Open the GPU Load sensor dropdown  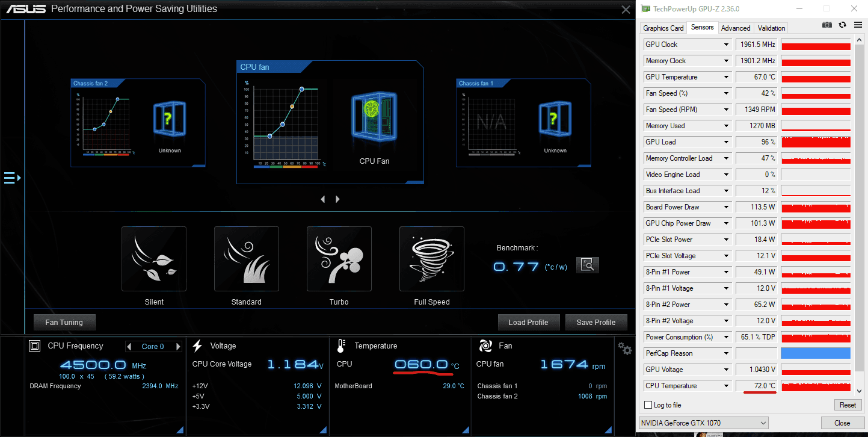click(x=727, y=142)
